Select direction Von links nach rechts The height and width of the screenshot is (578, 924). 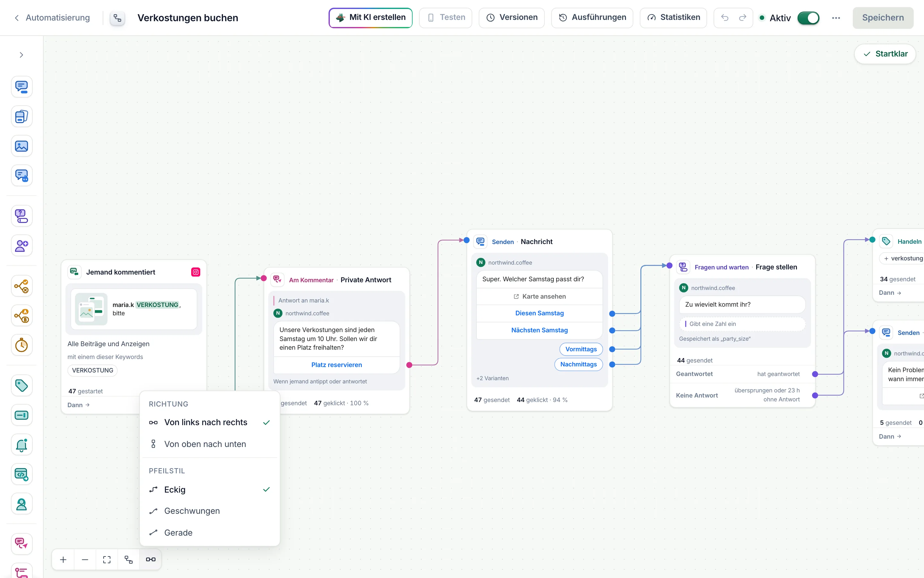[210, 422]
